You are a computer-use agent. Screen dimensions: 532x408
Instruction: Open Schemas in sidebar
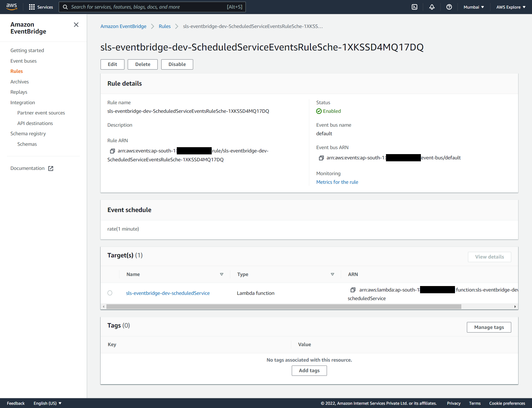click(27, 144)
